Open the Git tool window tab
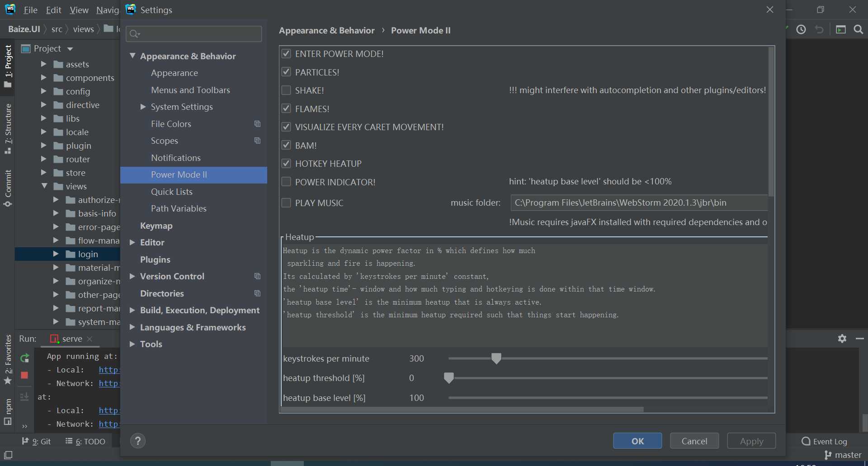This screenshot has height=466, width=868. pos(36,441)
